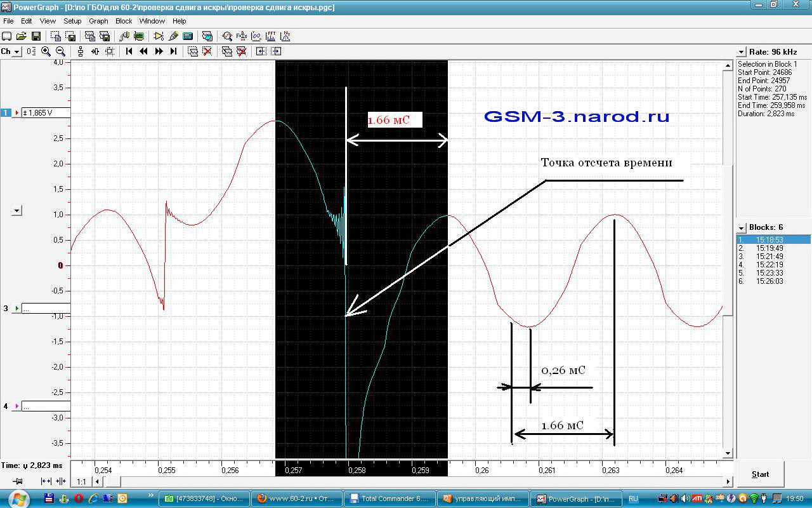
Task: Create a new file with toolbar icon
Action: [6, 36]
